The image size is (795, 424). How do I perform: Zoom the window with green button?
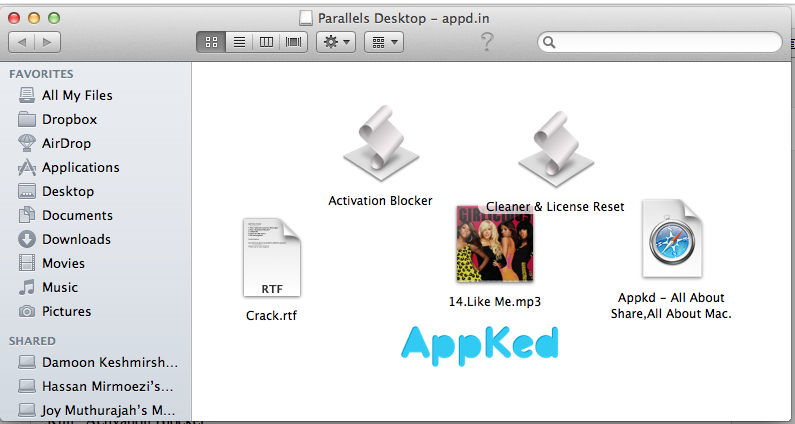pyautogui.click(x=54, y=18)
